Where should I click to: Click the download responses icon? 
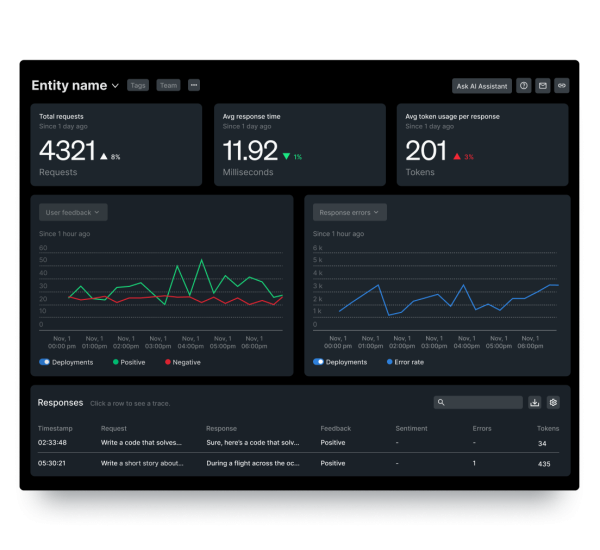tap(535, 402)
